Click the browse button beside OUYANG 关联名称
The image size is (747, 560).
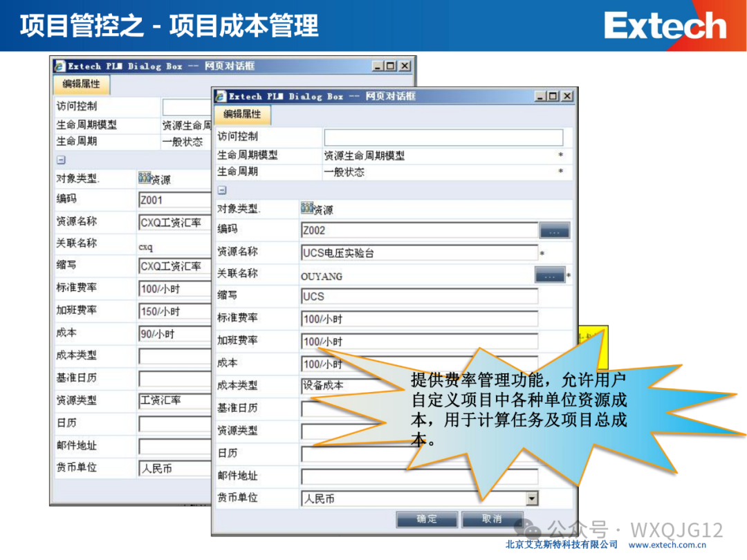550,275
